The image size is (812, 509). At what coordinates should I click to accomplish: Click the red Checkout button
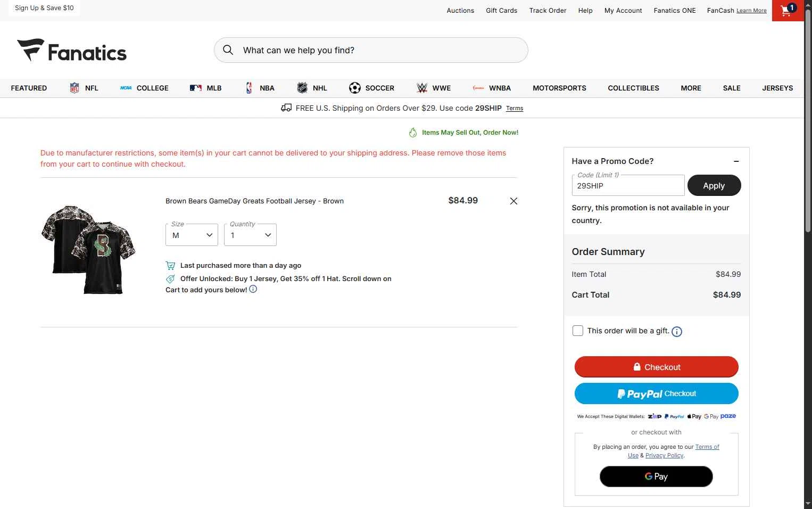pos(656,367)
